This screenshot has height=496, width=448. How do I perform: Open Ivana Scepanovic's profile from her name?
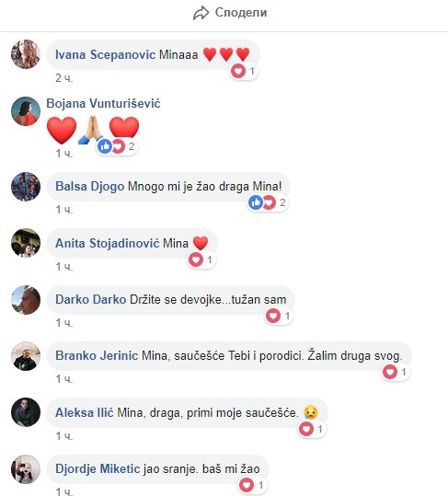click(x=105, y=54)
